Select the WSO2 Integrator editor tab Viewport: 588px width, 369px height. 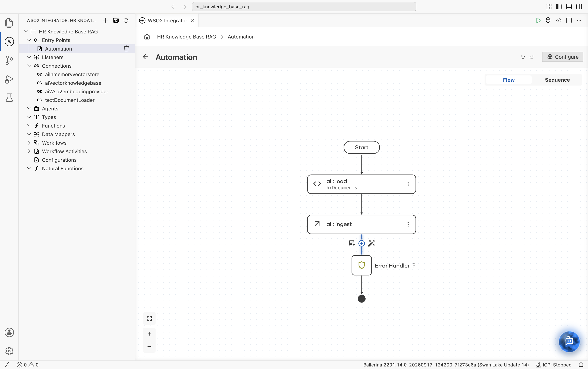click(x=167, y=20)
